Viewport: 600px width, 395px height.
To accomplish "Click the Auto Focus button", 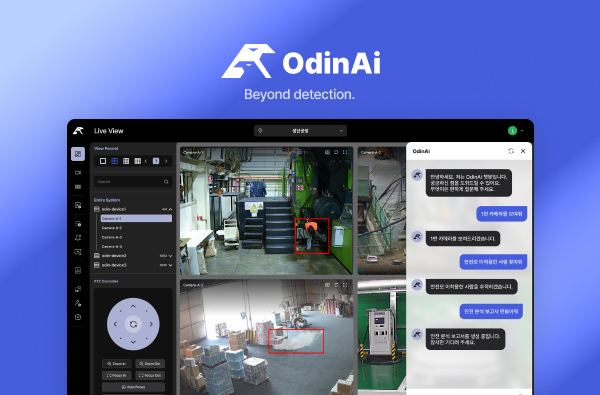I will (133, 387).
